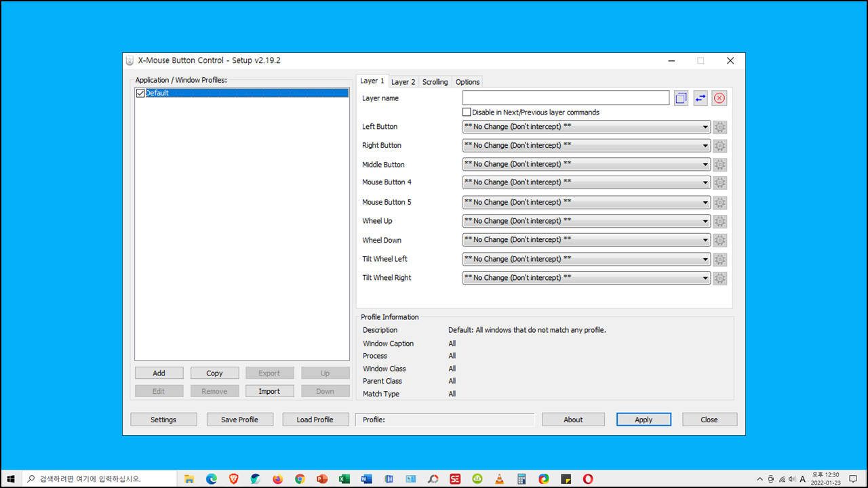The height and width of the screenshot is (488, 868).
Task: Open Calculator from the taskbar
Action: (521, 479)
